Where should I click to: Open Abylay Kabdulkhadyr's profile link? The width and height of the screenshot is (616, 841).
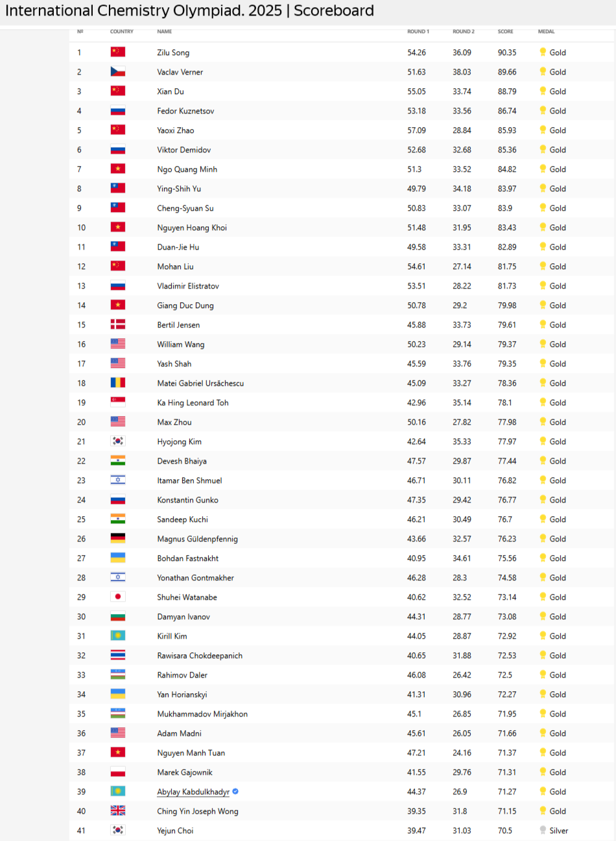[x=193, y=792]
